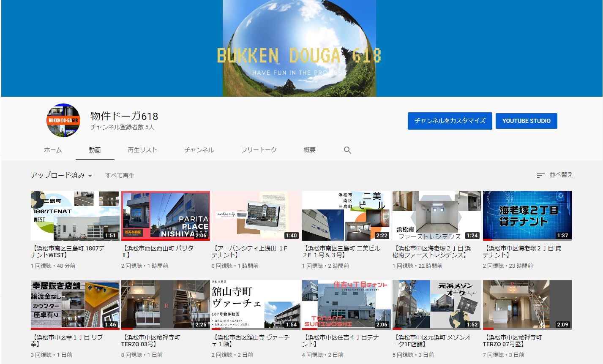Click title 浜松市南区三島町 1807テナントWEST
The width and height of the screenshot is (603, 364).
pos(68,252)
